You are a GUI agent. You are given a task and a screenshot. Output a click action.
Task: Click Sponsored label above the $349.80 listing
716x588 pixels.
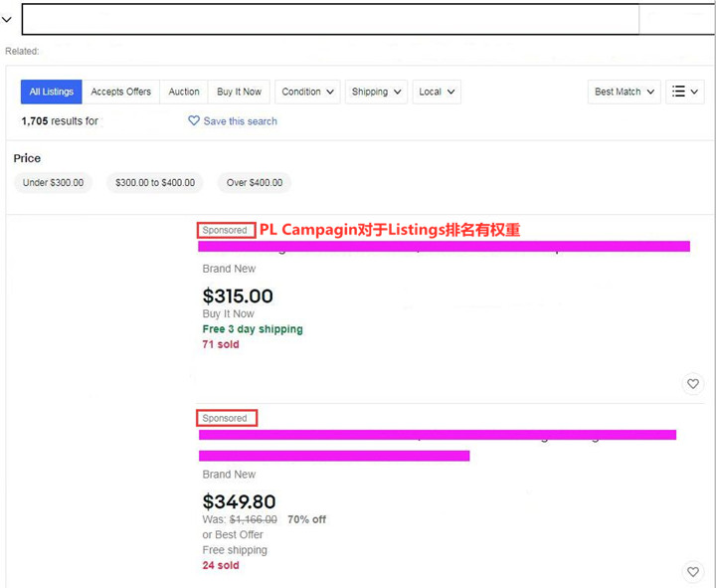click(226, 418)
